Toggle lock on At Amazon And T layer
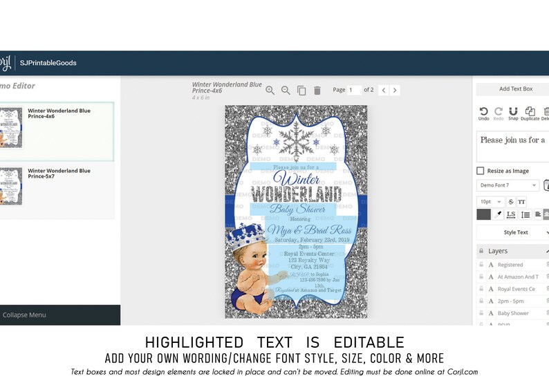Viewport: 549px width, 392px height. (481, 277)
